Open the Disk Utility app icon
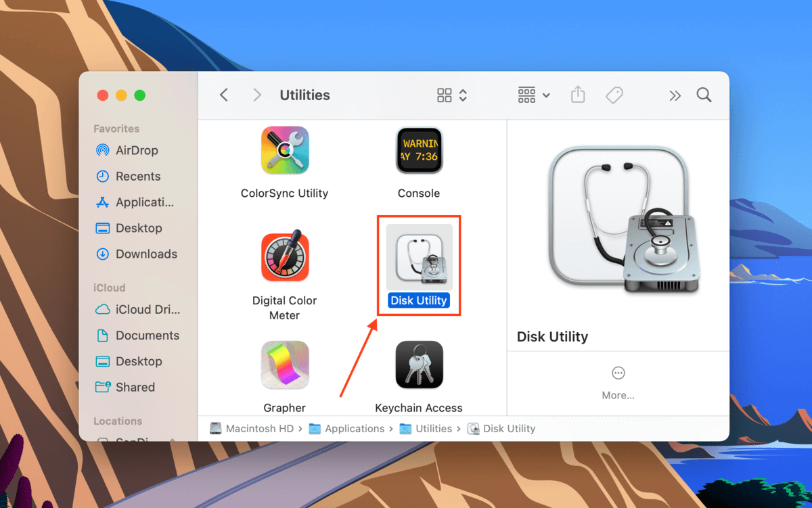 click(x=419, y=258)
